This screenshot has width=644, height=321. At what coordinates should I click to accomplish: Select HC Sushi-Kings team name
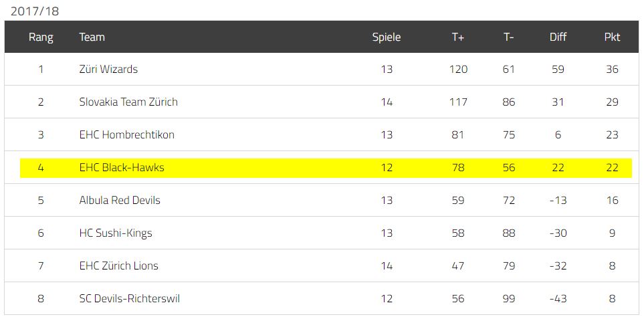(116, 233)
